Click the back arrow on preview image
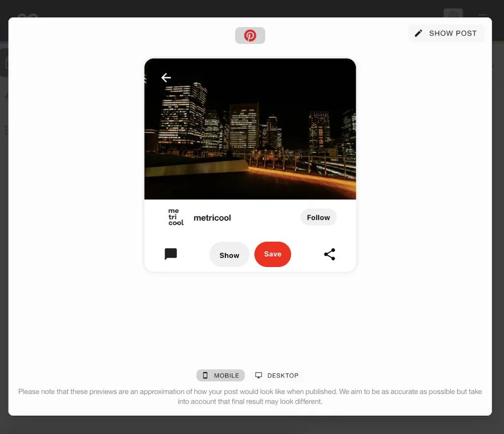The image size is (504, 434). [166, 77]
